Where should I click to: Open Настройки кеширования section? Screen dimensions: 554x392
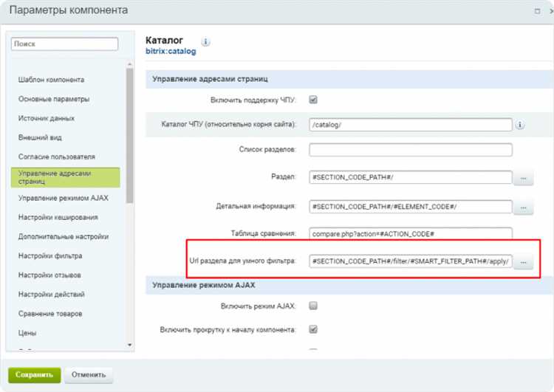58,218
